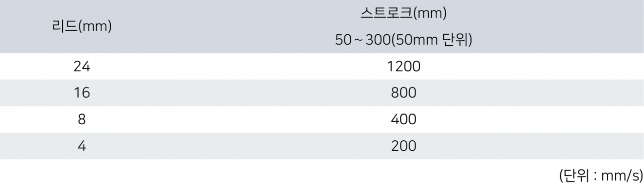
Task: Click the colon in the unit note
Action: click(x=595, y=176)
